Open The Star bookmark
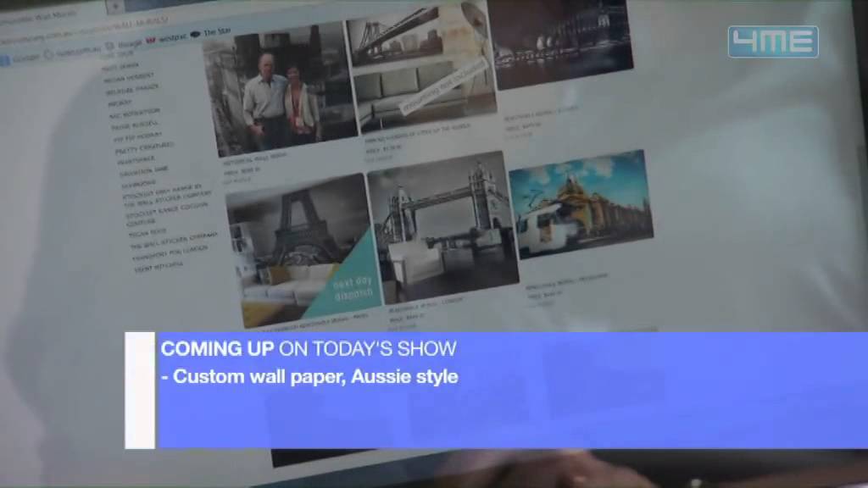The height and width of the screenshot is (488, 868). (211, 33)
